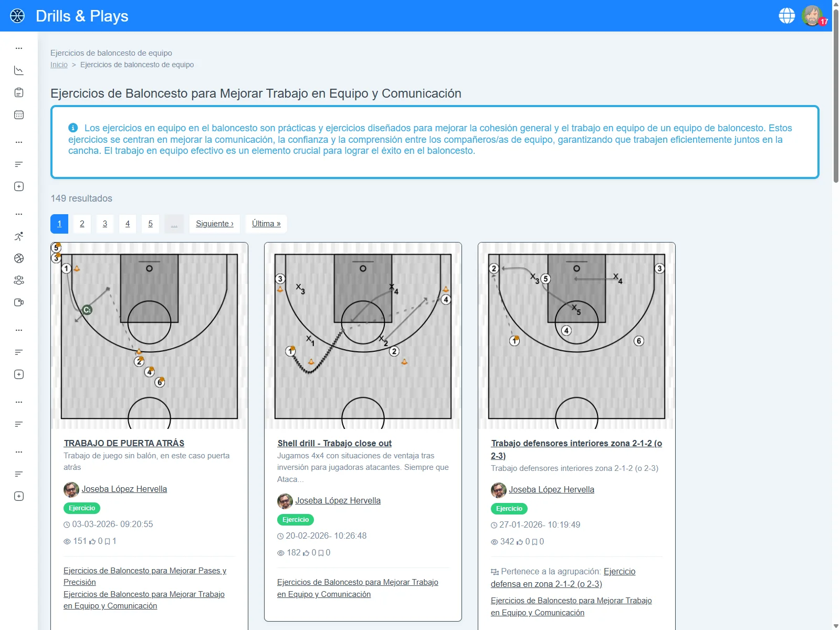The image size is (840, 630).
Task: Open the team/group icon in the sidebar
Action: pos(19,280)
